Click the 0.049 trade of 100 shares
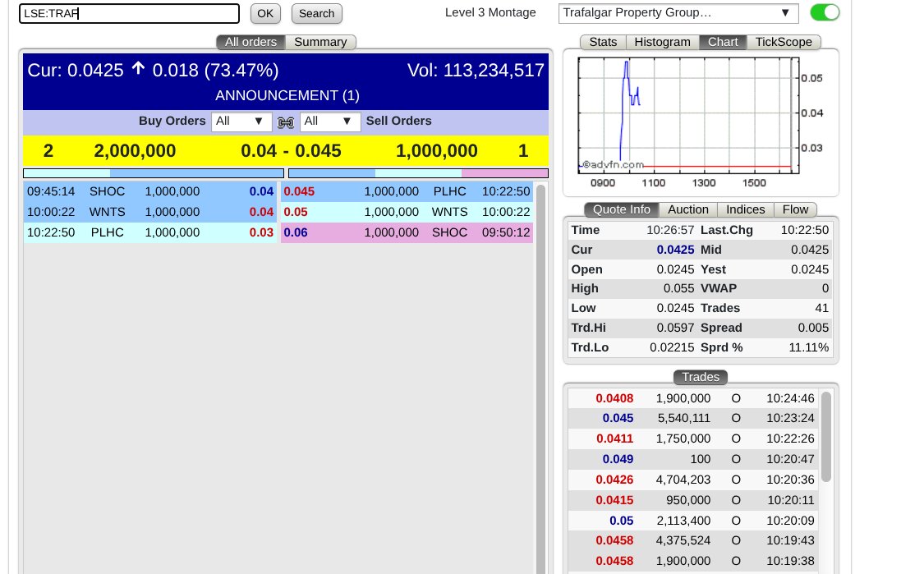924x574 pixels. [693, 459]
